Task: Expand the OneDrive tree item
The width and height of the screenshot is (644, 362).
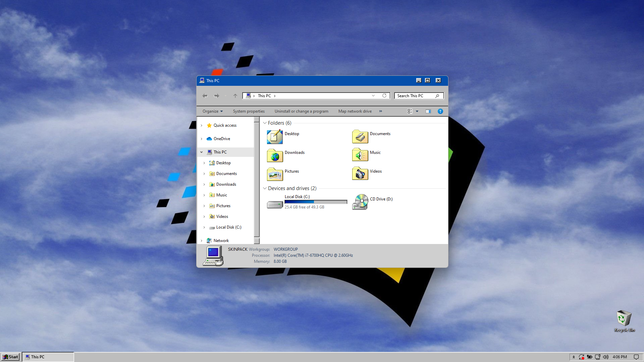Action: 201,138
